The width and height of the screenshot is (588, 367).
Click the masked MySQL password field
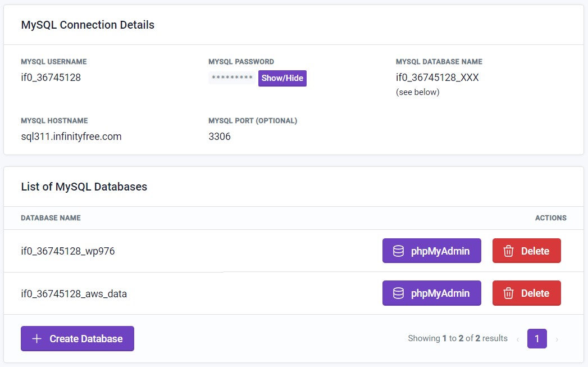pyautogui.click(x=232, y=78)
